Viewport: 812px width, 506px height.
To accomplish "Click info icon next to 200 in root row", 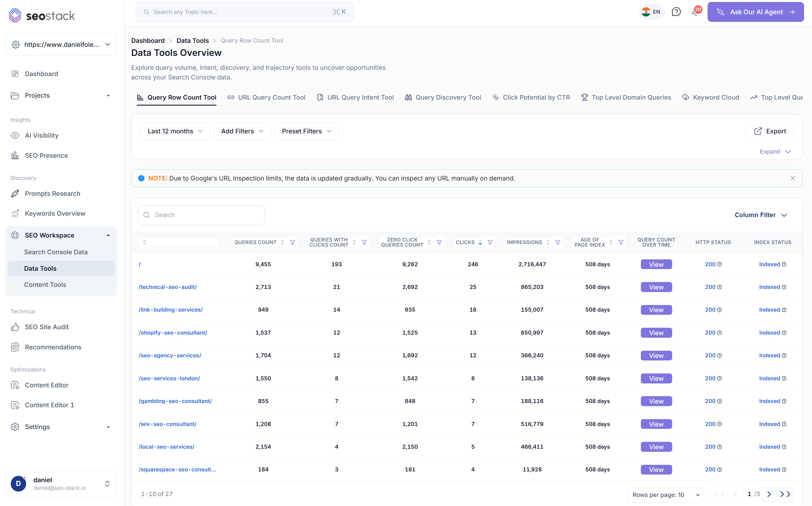I will click(x=720, y=264).
